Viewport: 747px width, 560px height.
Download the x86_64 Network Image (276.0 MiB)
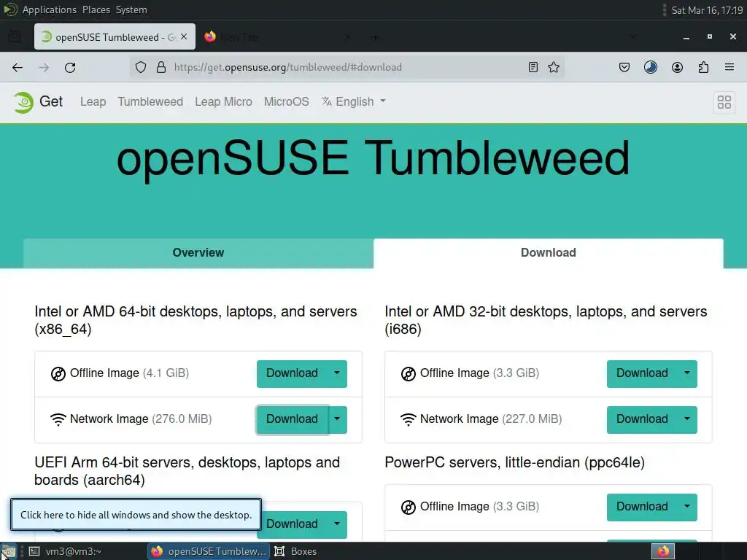tap(292, 419)
